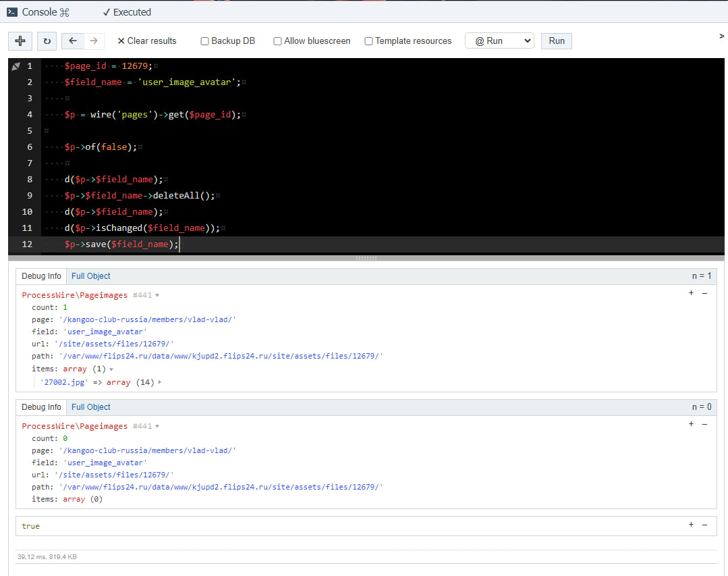The width and height of the screenshot is (728, 576).
Task: Add a new snippet with plus button
Action: point(20,41)
